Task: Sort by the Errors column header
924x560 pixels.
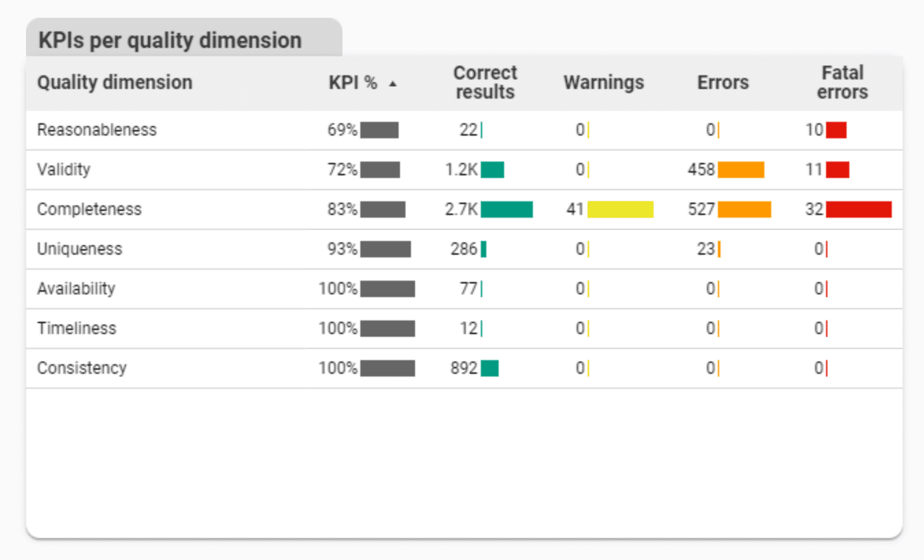Action: click(x=723, y=83)
